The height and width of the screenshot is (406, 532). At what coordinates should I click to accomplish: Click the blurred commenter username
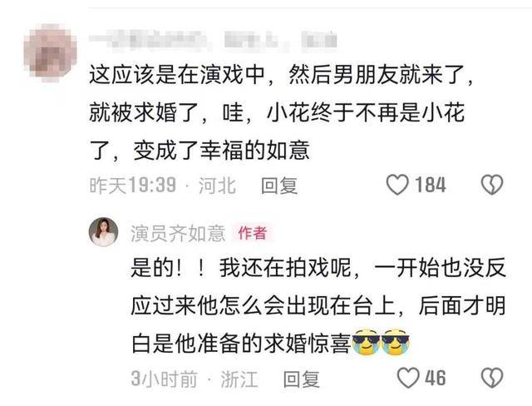pos(213,40)
